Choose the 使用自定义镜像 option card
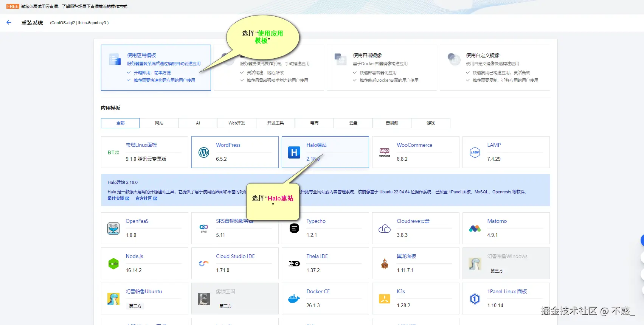 [x=495, y=68]
